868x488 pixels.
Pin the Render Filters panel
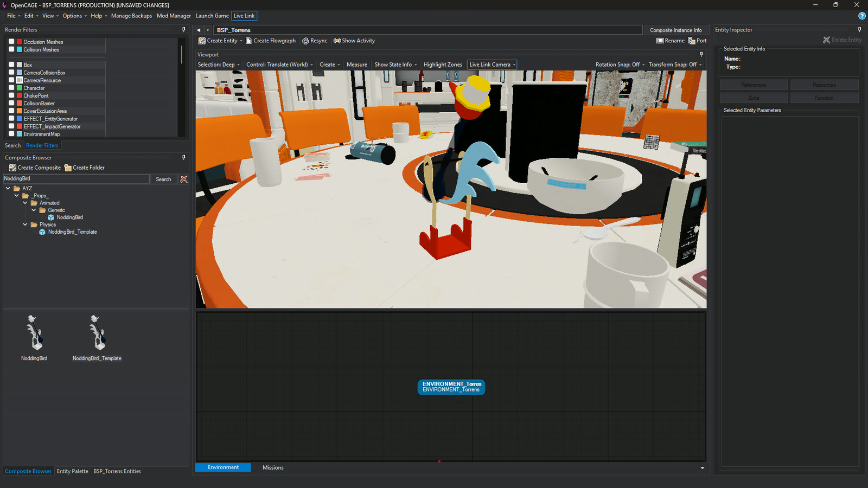(x=184, y=30)
